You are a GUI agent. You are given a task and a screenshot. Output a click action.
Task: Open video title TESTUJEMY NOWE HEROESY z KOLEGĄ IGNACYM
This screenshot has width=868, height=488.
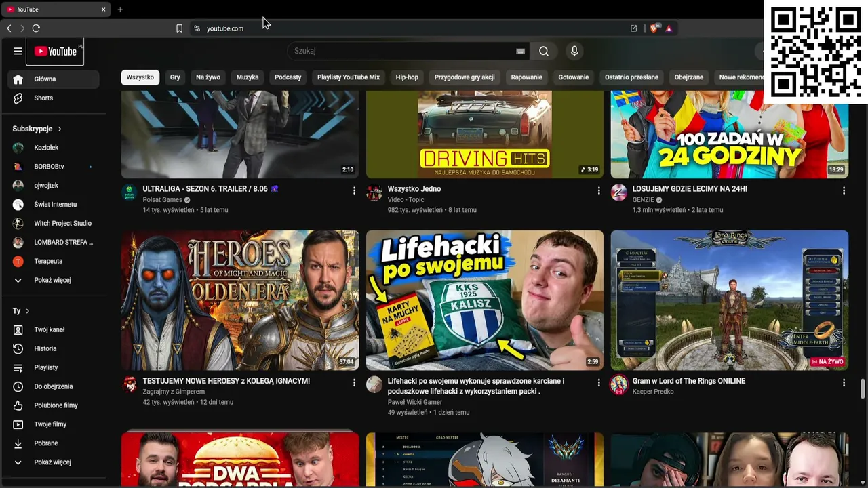tap(226, 381)
